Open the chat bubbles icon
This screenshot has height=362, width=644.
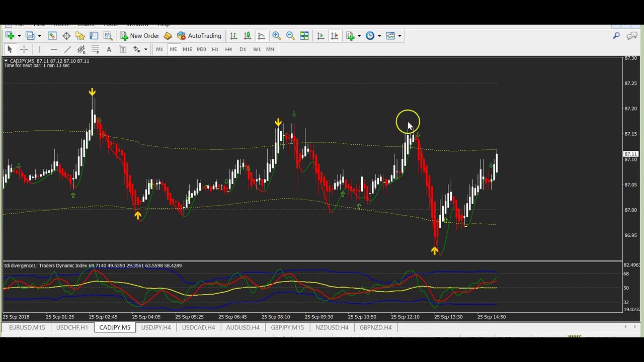coord(632,36)
